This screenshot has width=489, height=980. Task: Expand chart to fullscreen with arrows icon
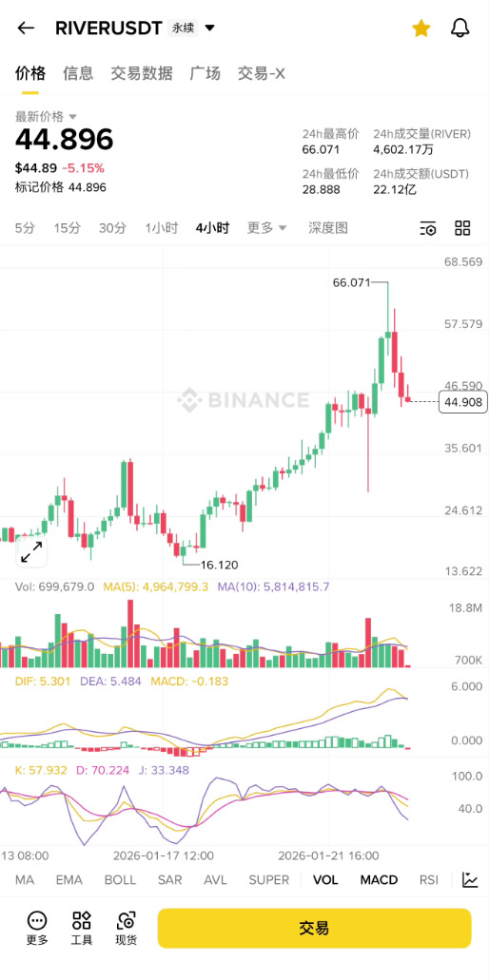(31, 552)
